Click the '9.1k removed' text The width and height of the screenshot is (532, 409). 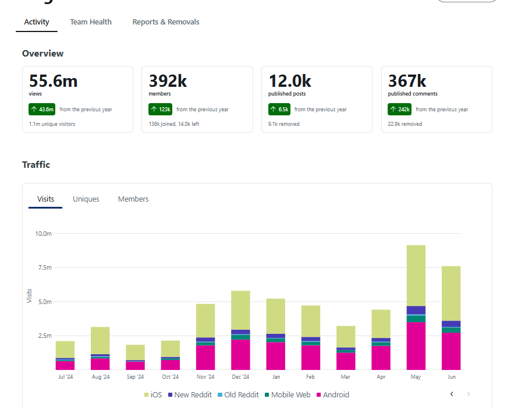click(283, 124)
